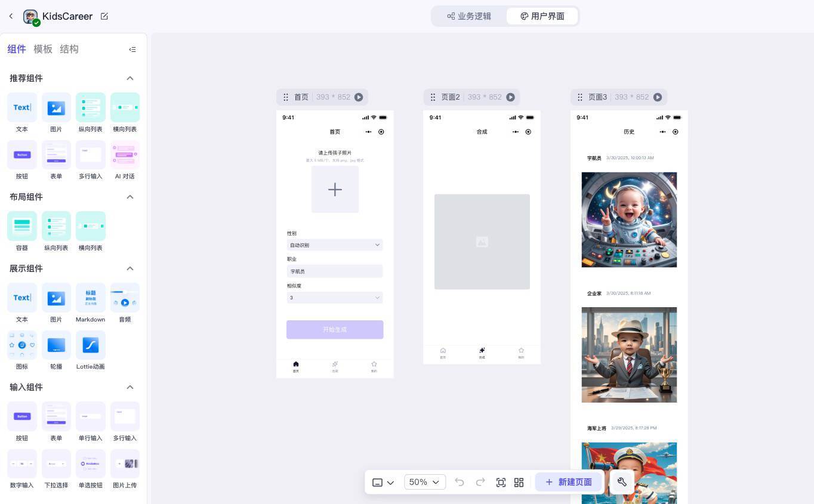814x504 pixels.
Task: Select the AI 对话 component icon
Action: point(125,154)
